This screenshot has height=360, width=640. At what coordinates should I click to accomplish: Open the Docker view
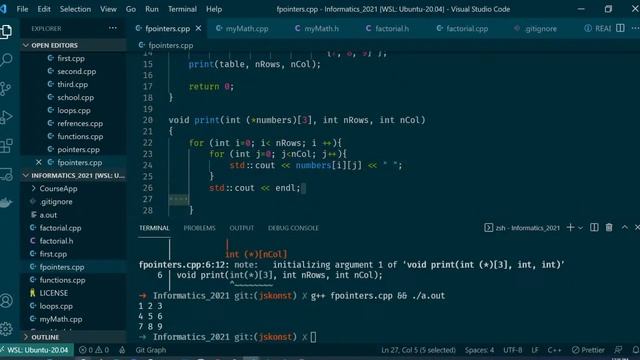[7, 202]
